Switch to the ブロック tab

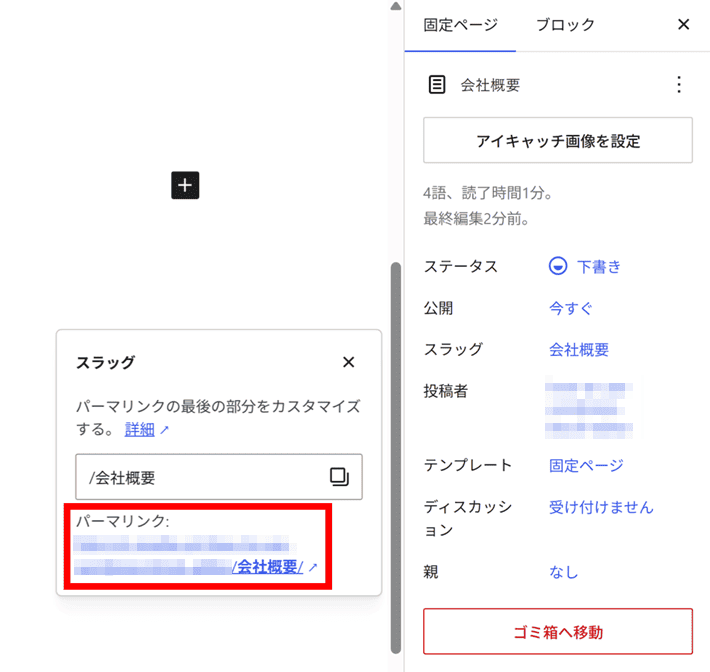point(565,25)
